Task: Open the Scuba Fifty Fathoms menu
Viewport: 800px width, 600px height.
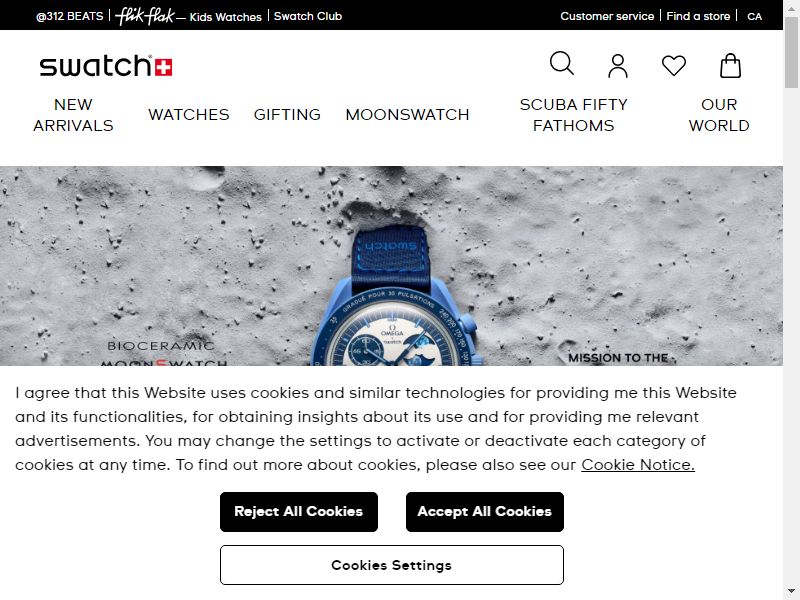Action: pyautogui.click(x=573, y=115)
